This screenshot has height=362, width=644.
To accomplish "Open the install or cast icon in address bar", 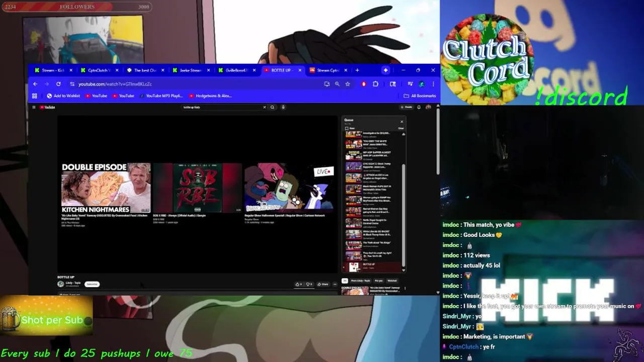I will (327, 84).
